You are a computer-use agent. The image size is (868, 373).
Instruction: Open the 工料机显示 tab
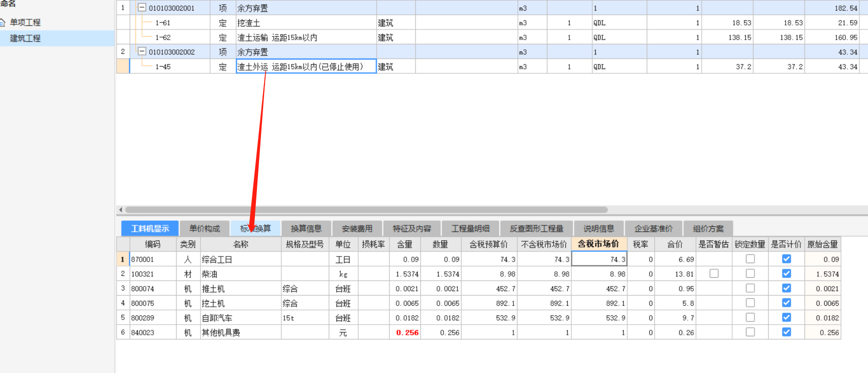tap(150, 228)
